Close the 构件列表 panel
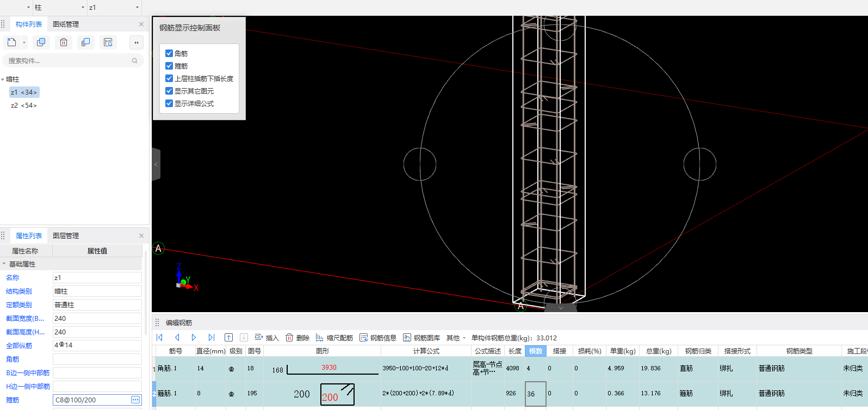This screenshot has width=868, height=410. 141,24
